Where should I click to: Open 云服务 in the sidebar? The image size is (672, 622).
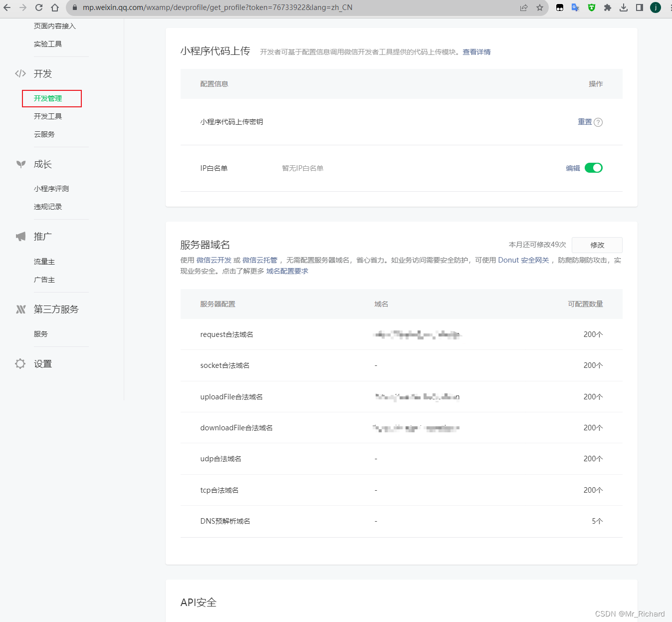(x=44, y=134)
